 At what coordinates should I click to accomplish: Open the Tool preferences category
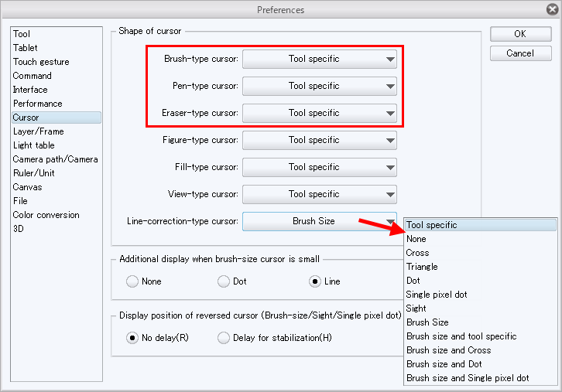[x=57, y=34]
